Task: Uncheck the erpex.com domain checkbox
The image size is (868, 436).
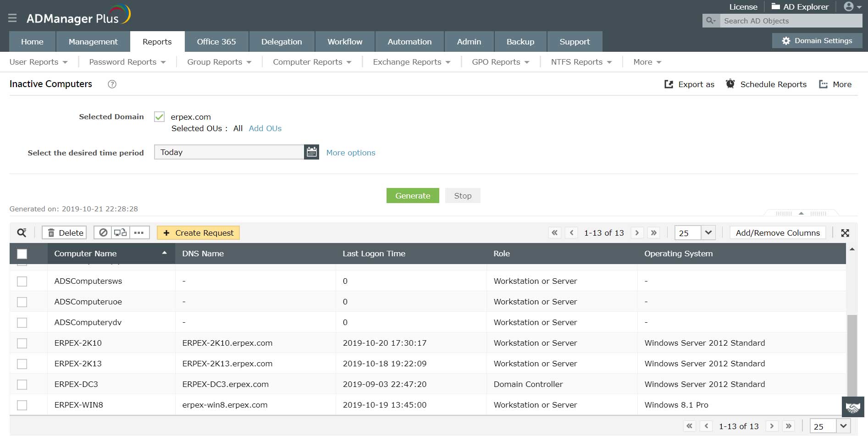Action: (159, 116)
